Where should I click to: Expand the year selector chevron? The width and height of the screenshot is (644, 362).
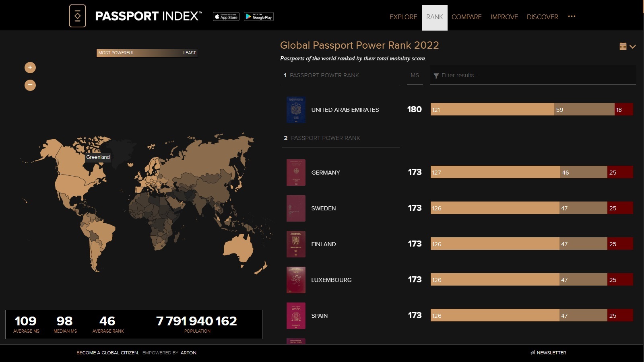(633, 47)
